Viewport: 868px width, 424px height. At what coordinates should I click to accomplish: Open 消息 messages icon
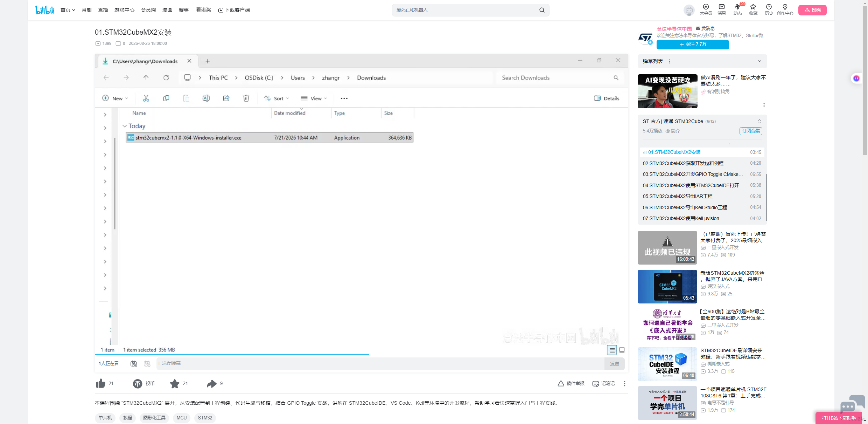722,9
